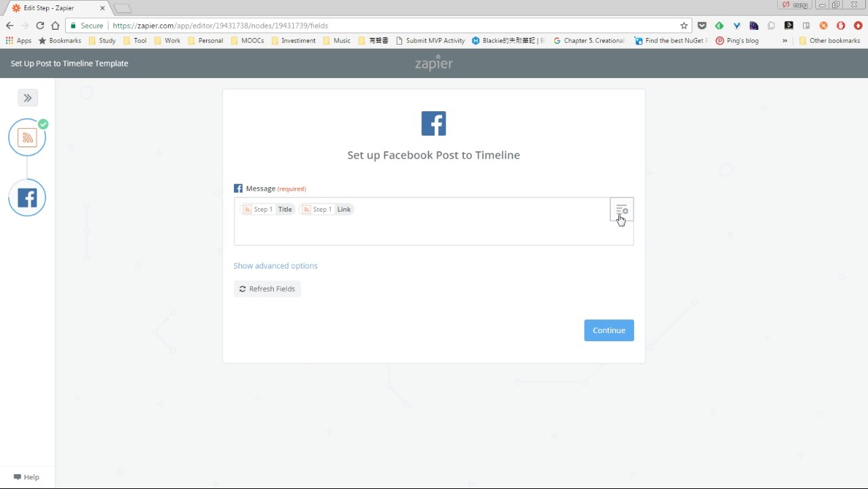Click the Step 1 Link pill
The image size is (868, 489).
[x=327, y=210]
